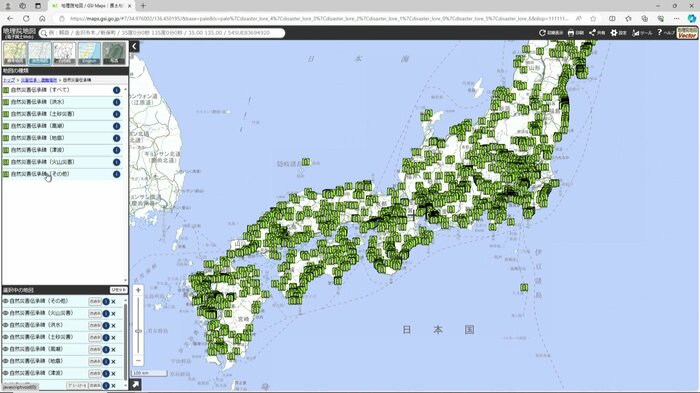
Task: Open 透過率 setting for 自然災害伝承碑（洪水）
Action: [95, 326]
